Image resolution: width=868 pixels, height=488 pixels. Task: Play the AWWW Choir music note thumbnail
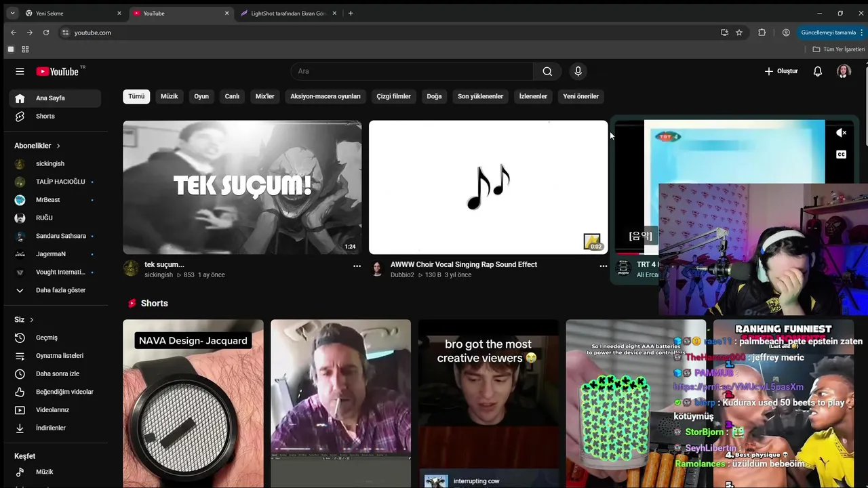[x=488, y=187]
